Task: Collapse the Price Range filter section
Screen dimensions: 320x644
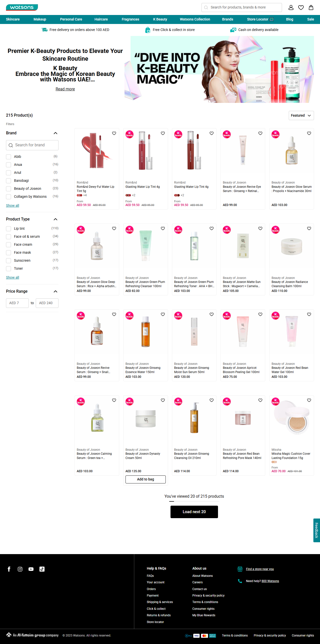Action: [55, 291]
